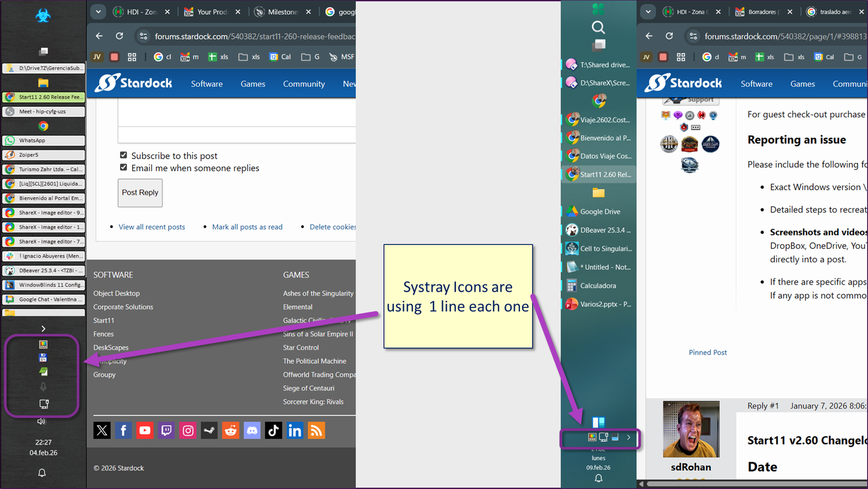Expand the right systray overflow chevron
Screen dimensions: 868x489
629,437
